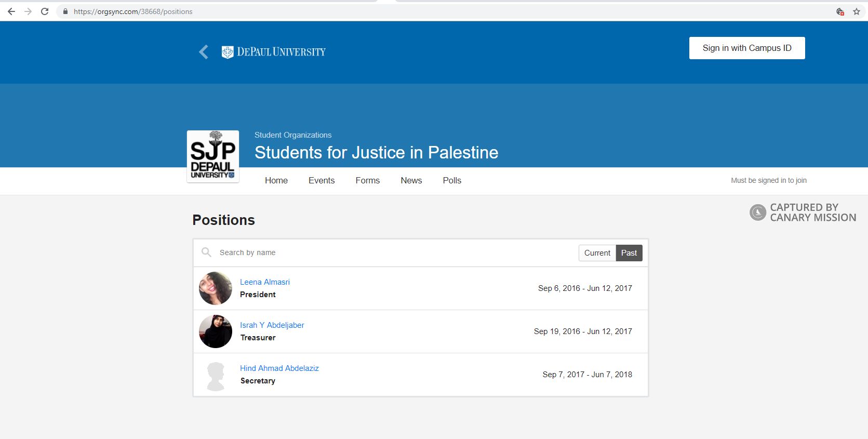Click the padlock icon in the address bar
Screen dimensions: 868x439
pyautogui.click(x=64, y=11)
